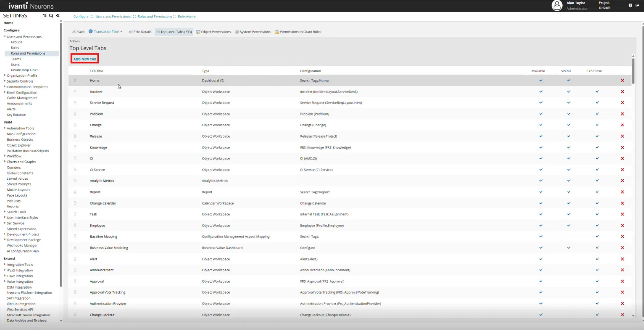Open the Object Permissions tab
The image size is (644, 330).
tap(213, 32)
